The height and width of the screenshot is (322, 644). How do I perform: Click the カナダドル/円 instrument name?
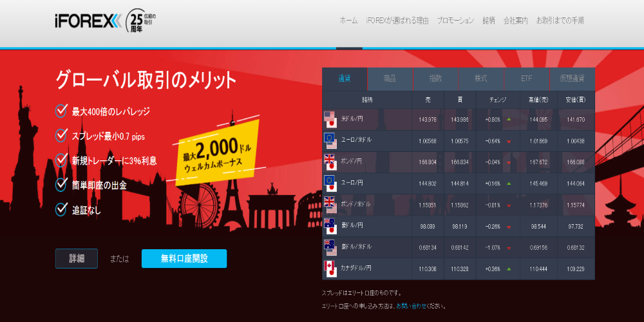(355, 268)
